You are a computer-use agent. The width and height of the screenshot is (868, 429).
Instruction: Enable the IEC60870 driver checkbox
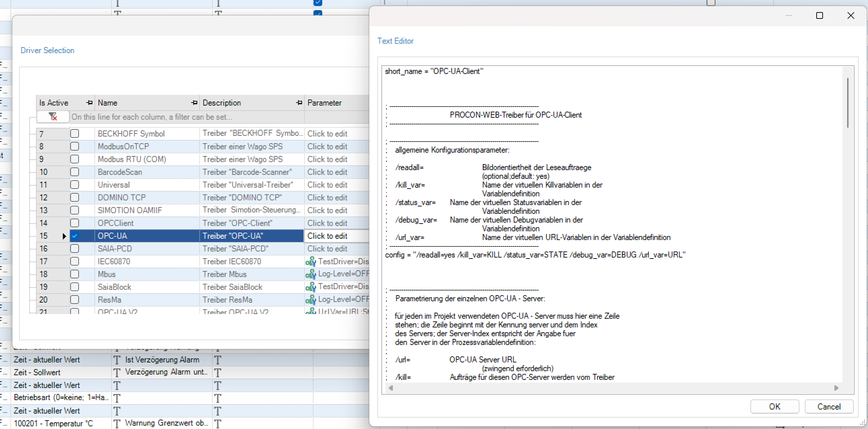pyautogui.click(x=75, y=262)
